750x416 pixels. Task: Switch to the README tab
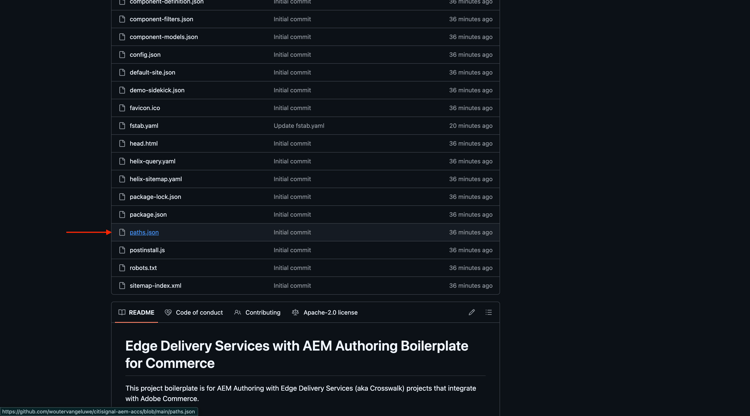click(136, 313)
